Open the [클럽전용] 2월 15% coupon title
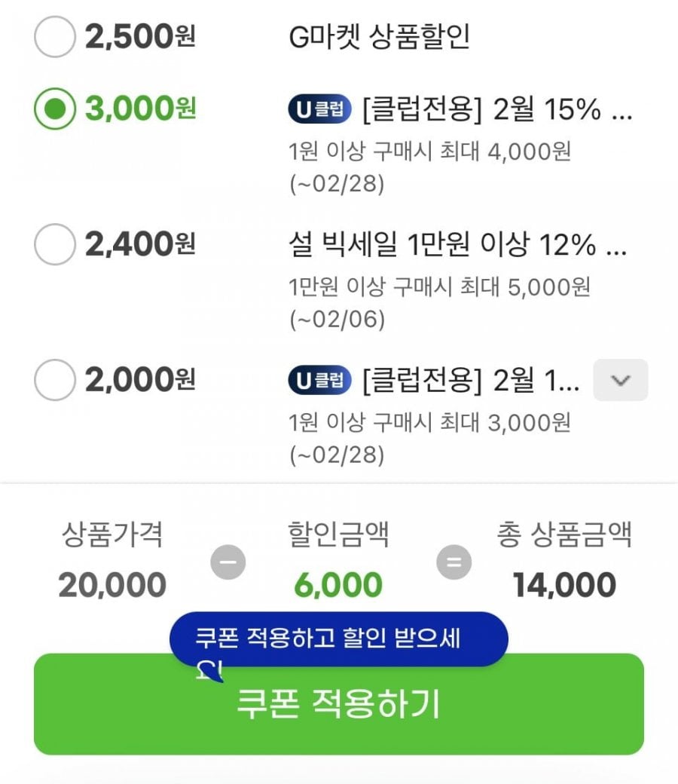This screenshot has height=784, width=678. click(496, 110)
